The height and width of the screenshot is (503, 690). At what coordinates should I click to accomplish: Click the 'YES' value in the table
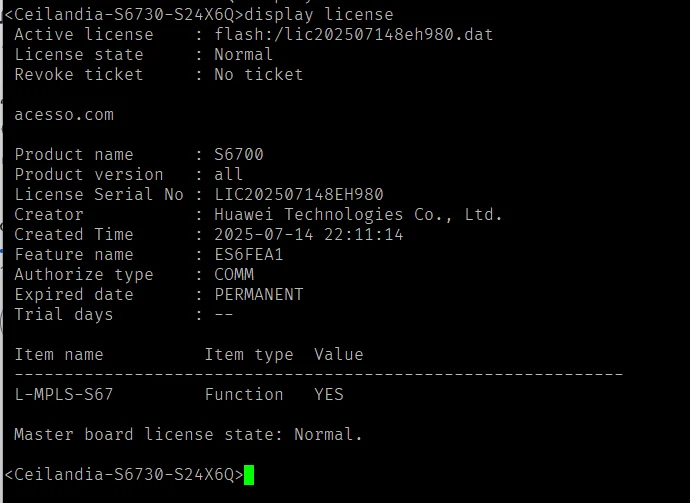[x=329, y=394]
